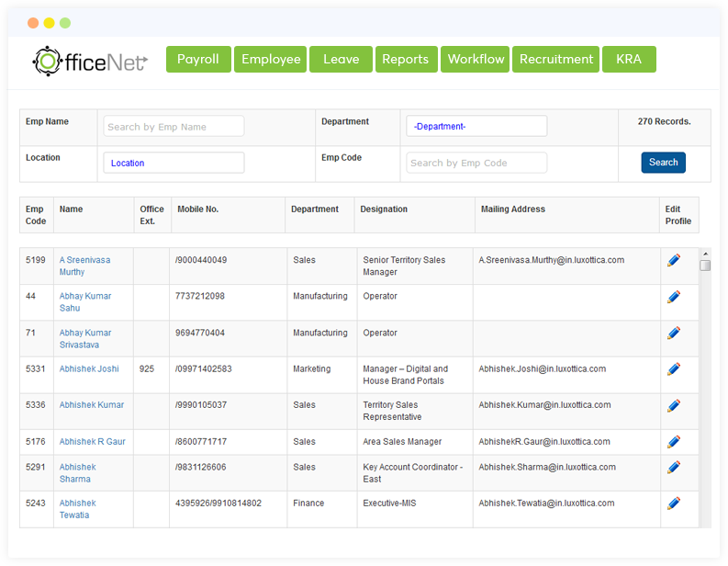Open the Reports menu
The width and height of the screenshot is (728, 566).
407,59
